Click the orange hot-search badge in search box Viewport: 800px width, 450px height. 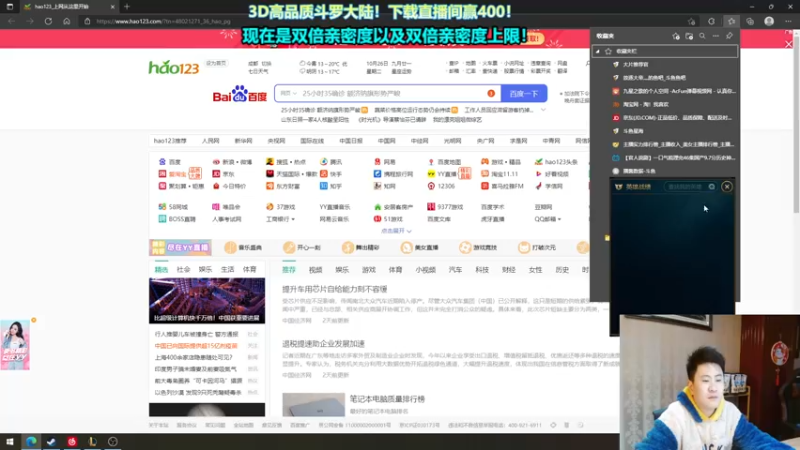(x=491, y=93)
